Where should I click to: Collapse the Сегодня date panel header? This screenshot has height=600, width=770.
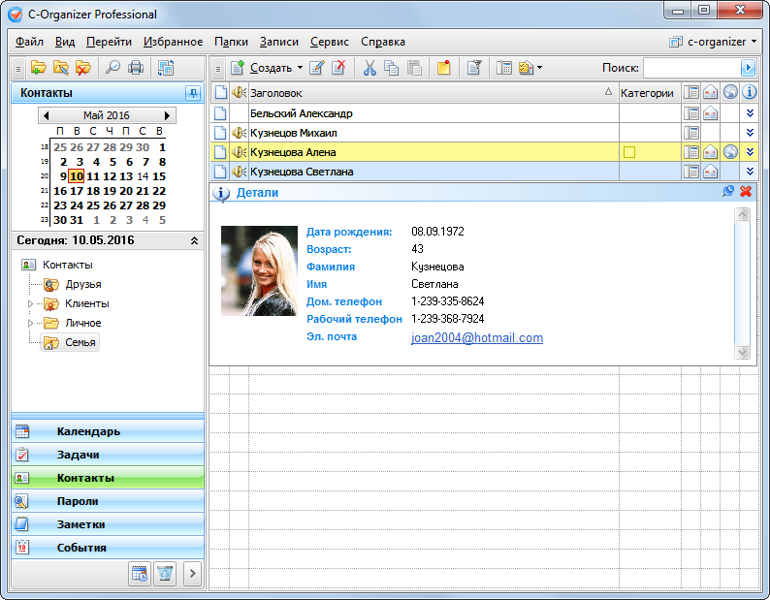194,241
